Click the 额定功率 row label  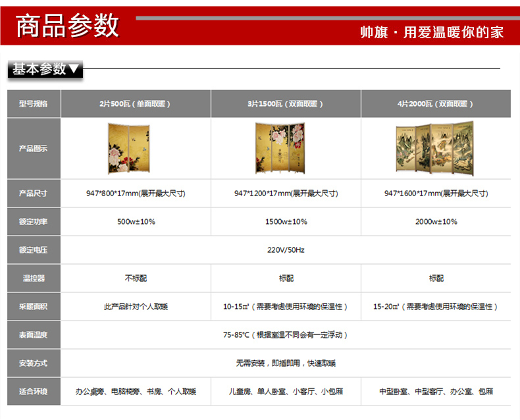click(x=34, y=222)
